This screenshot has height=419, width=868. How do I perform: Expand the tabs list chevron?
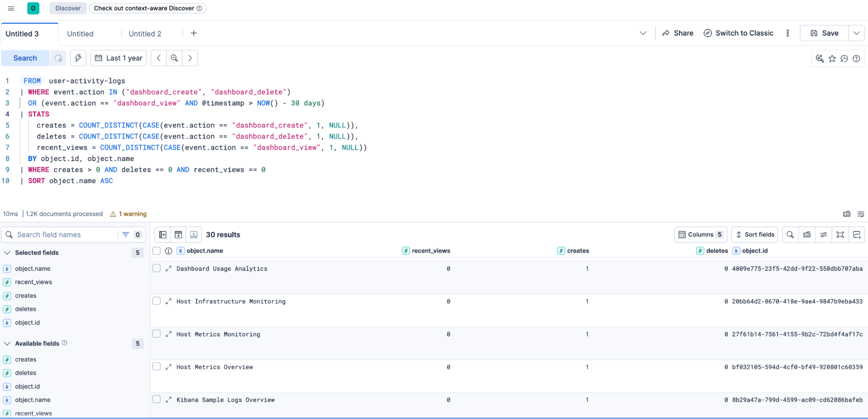tap(643, 33)
